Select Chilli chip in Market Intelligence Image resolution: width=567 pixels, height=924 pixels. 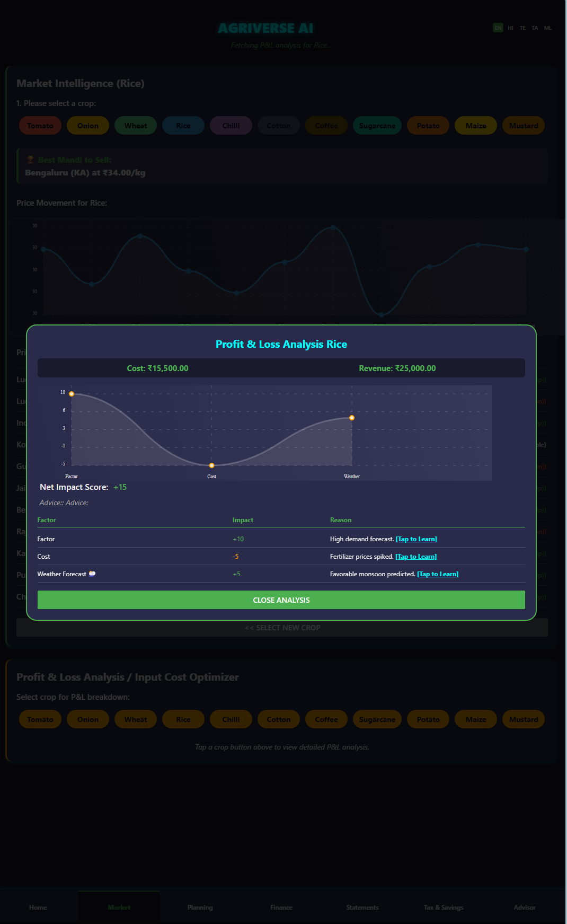point(231,126)
